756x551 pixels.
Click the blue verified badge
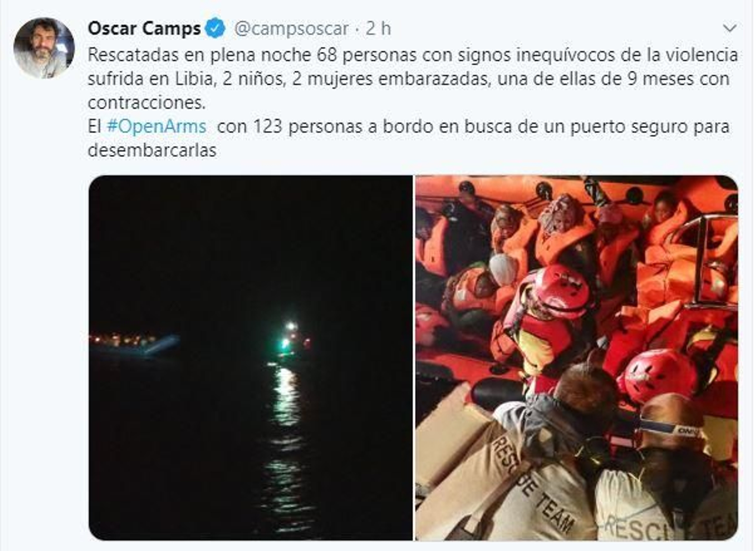click(x=216, y=29)
